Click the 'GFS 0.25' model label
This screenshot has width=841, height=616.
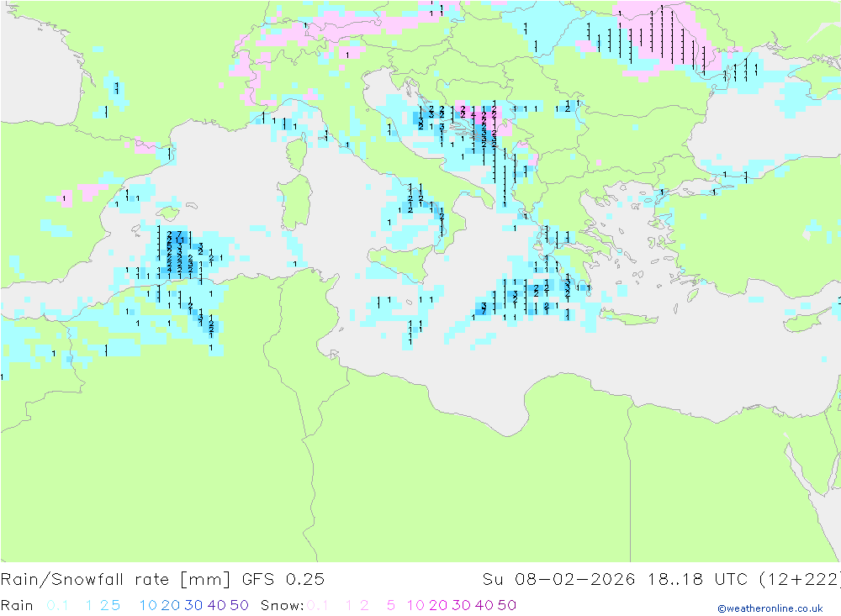(283, 580)
